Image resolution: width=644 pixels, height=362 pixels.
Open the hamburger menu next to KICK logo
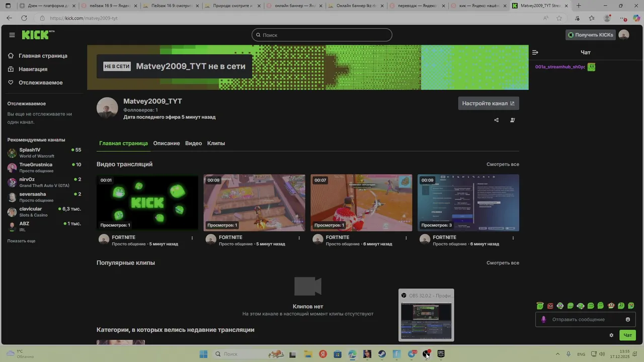coord(12,35)
